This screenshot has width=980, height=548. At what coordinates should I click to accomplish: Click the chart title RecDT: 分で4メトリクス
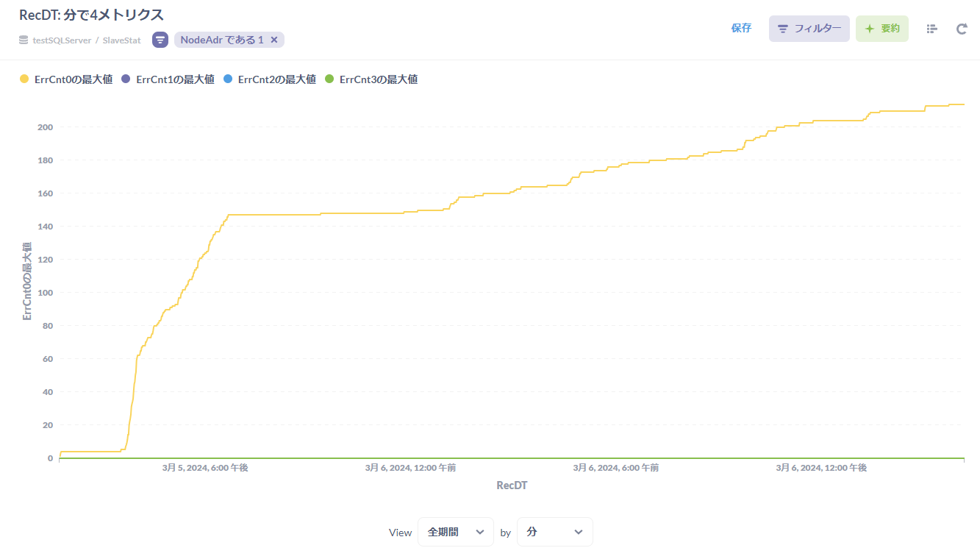(91, 15)
